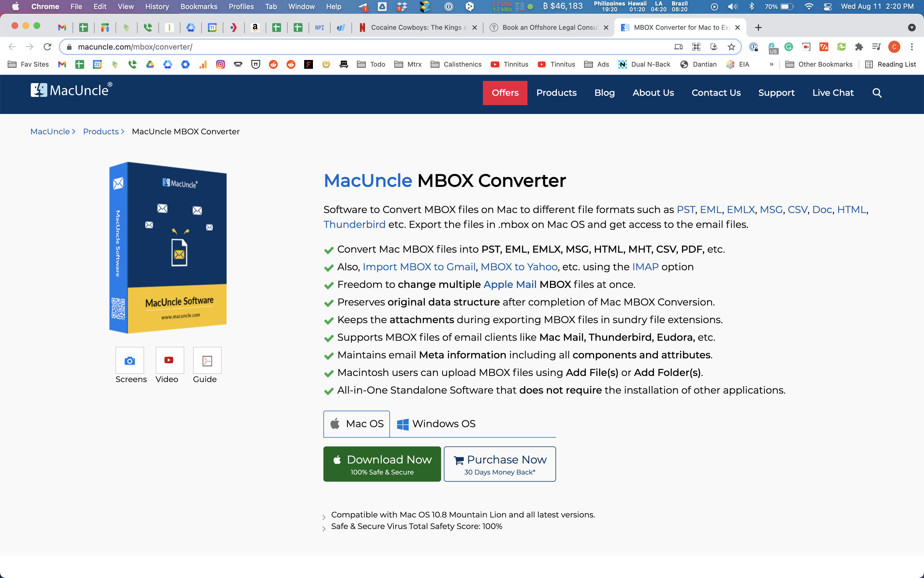Close the MBOX Converter tab
The width and height of the screenshot is (924, 578).
[737, 28]
